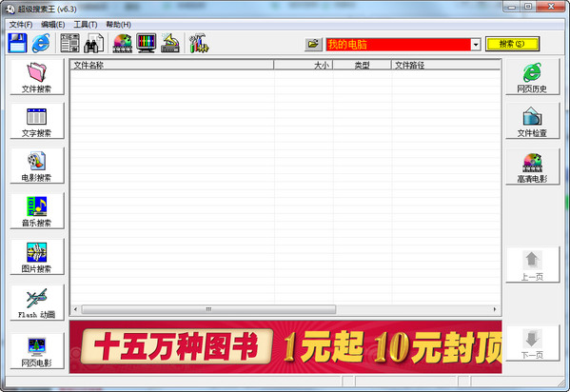Open 电影搜索 movie search
Viewport: 570px width, 392px height.
click(37, 166)
